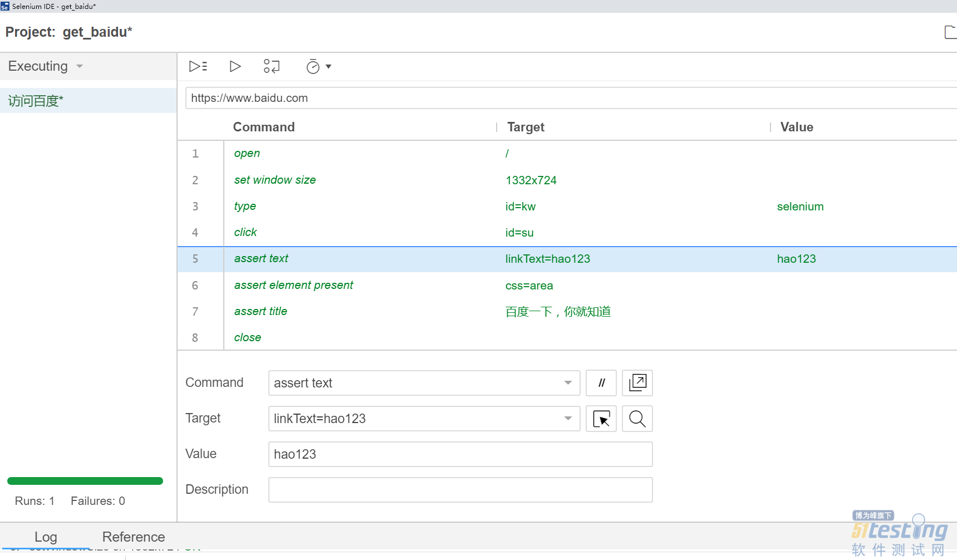This screenshot has width=957, height=560.
Task: Select the type command row
Action: pyautogui.click(x=567, y=207)
